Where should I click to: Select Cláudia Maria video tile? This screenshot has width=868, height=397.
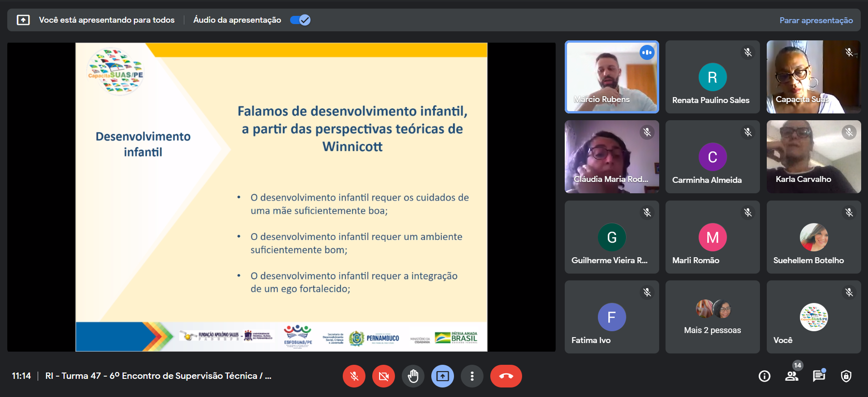coord(612,157)
